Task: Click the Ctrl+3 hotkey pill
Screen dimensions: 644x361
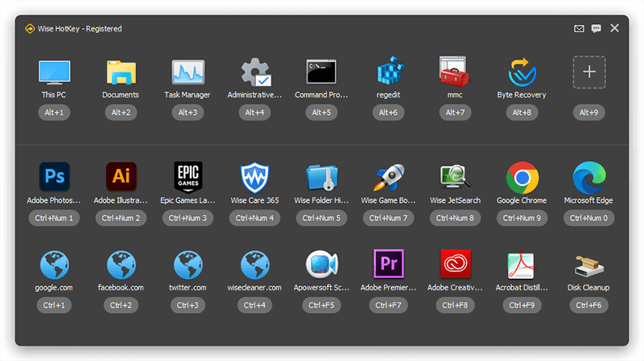Action: 188,306
